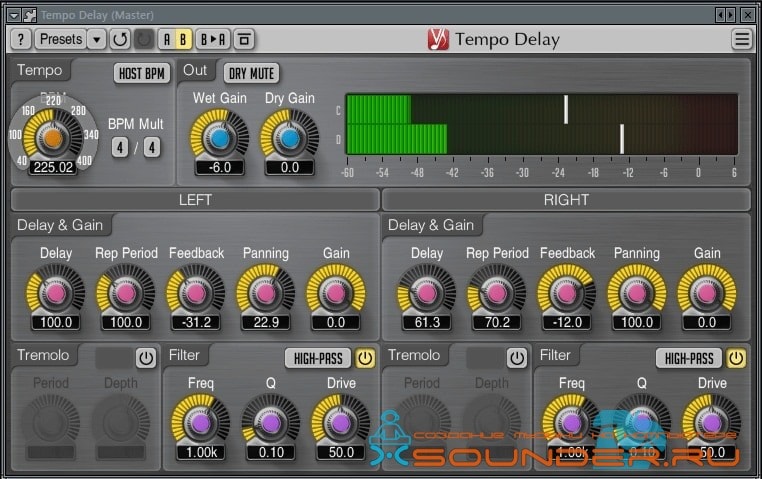762x479 pixels.
Task: Open the Presets menu
Action: tap(61, 39)
